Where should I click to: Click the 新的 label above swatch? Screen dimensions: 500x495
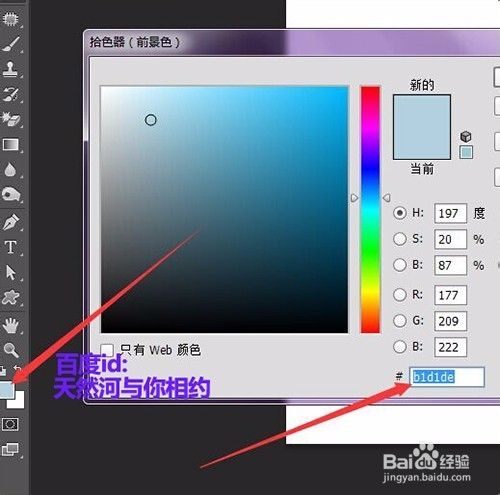pos(422,85)
